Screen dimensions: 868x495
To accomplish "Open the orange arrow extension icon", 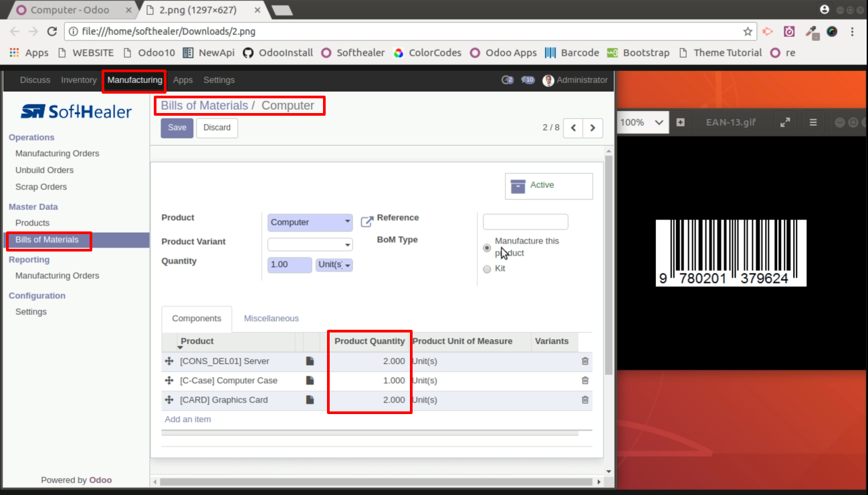I will (768, 31).
